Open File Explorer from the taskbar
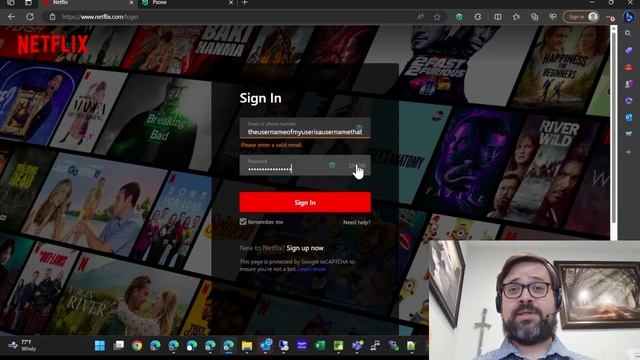640x360 pixels. 247,346
